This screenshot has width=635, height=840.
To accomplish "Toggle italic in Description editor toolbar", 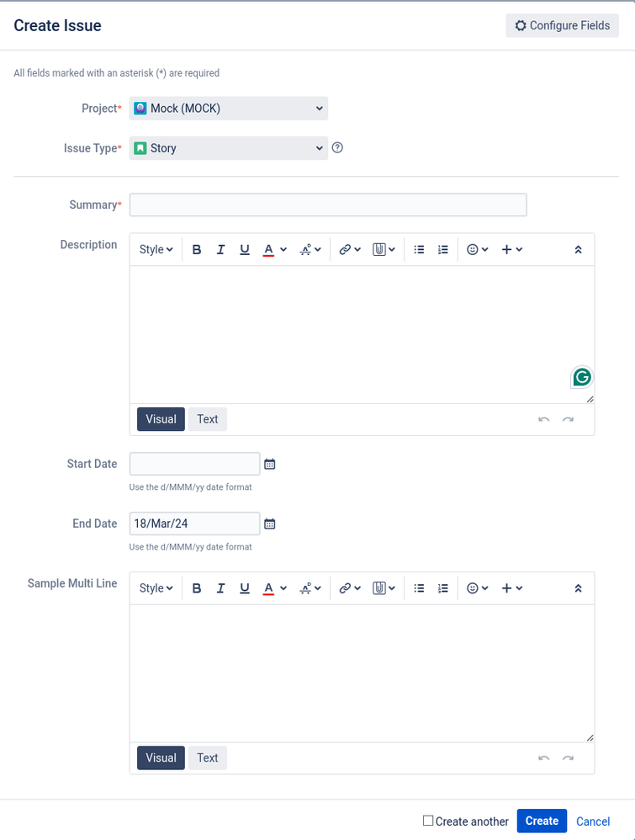I will (x=220, y=250).
